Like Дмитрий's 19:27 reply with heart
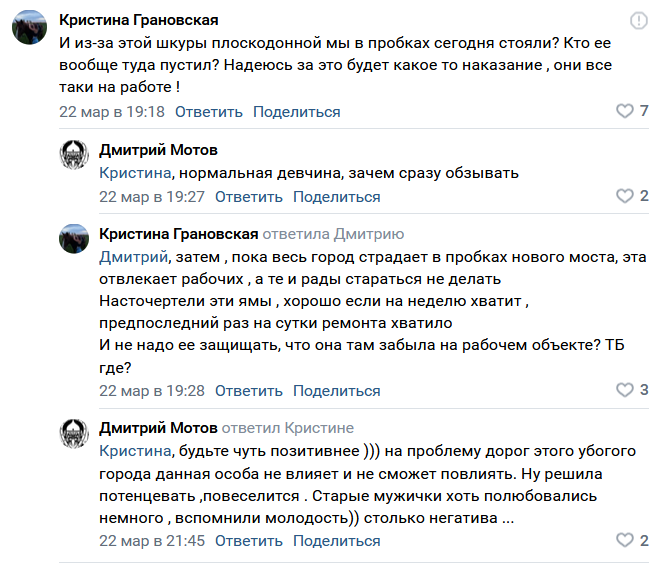Screen dimensions: 661x563 point(624,196)
